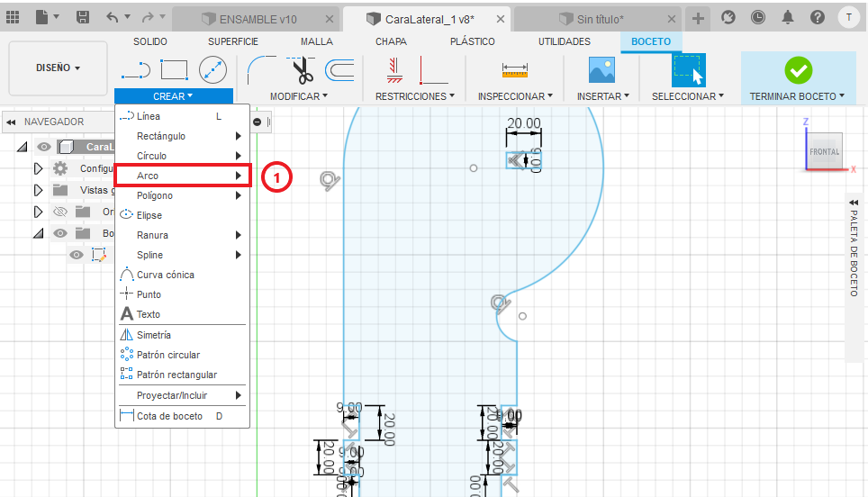
Task: Open the Ranura submenu
Action: [x=182, y=235]
